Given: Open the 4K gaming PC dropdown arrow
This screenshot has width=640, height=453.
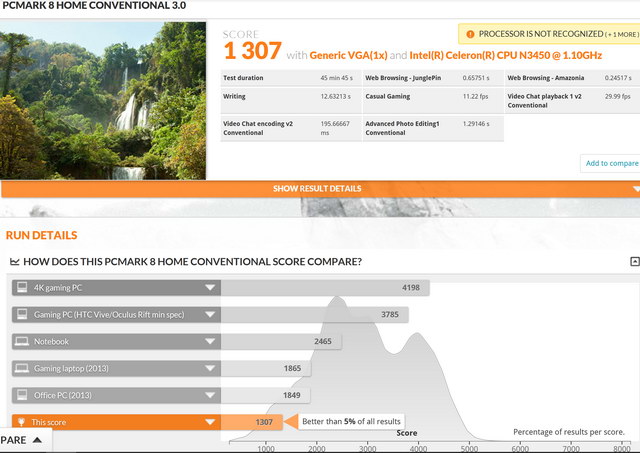Looking at the screenshot, I should 210,288.
